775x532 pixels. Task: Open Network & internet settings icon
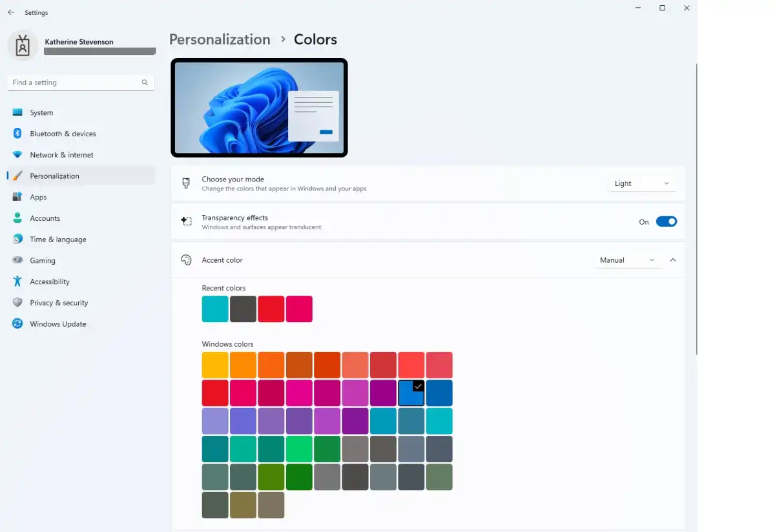(x=17, y=155)
